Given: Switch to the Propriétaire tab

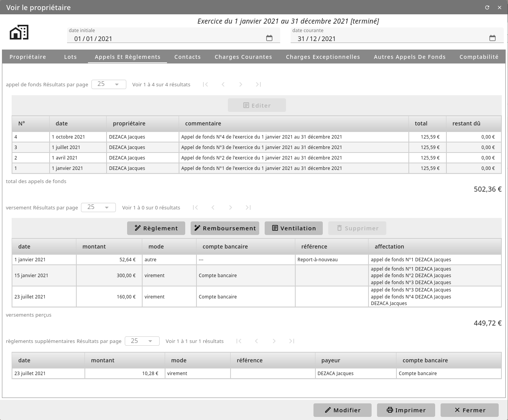Looking at the screenshot, I should pos(28,57).
